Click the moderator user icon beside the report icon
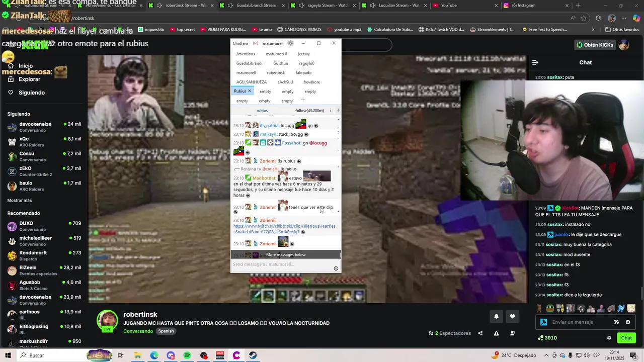The image size is (644, 362). pos(512,333)
